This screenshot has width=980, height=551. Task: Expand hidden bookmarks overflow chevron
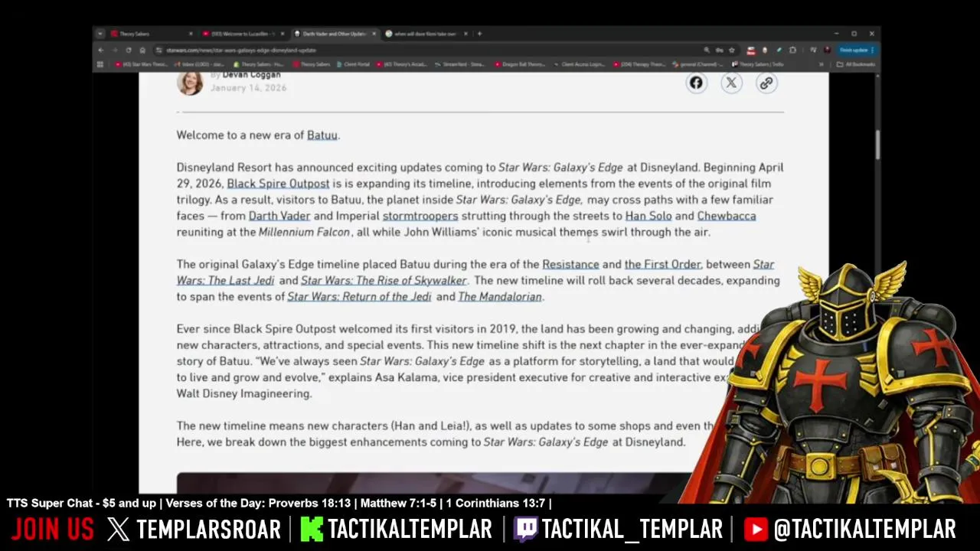823,64
